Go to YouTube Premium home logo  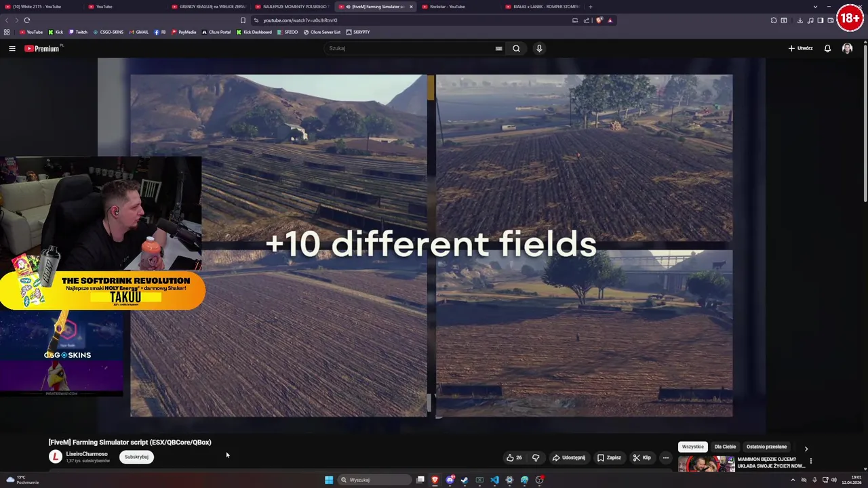click(x=42, y=48)
